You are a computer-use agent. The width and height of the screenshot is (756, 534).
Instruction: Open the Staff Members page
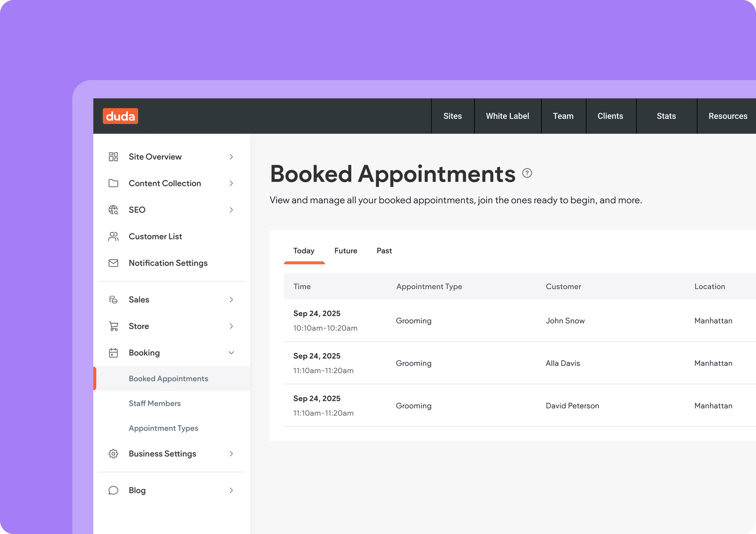155,403
